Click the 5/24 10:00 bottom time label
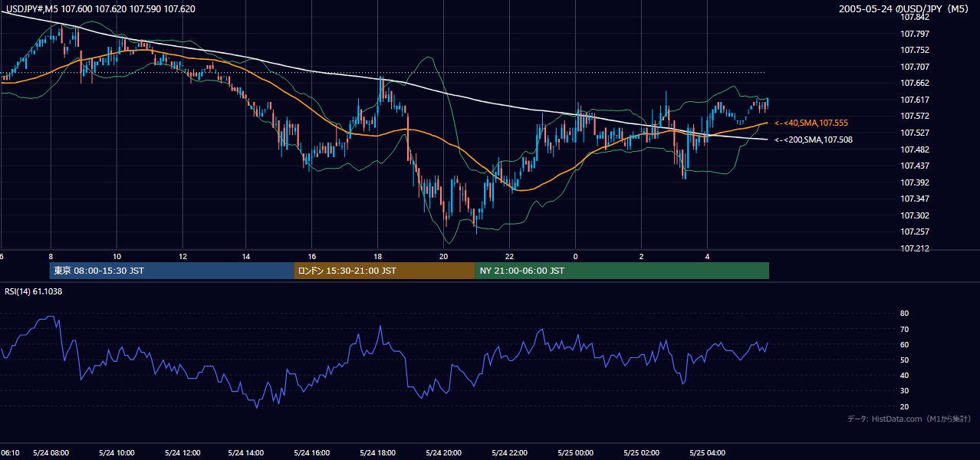The image size is (980, 460). coord(117,452)
